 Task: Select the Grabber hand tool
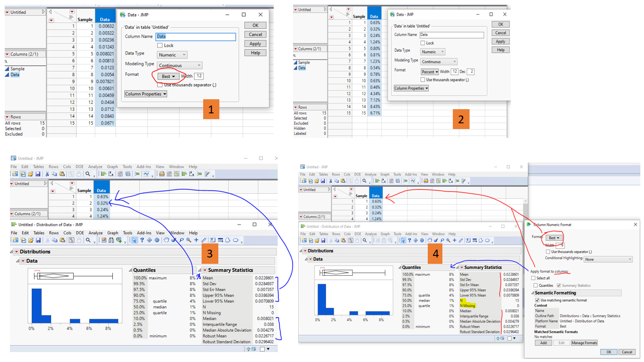click(167, 240)
